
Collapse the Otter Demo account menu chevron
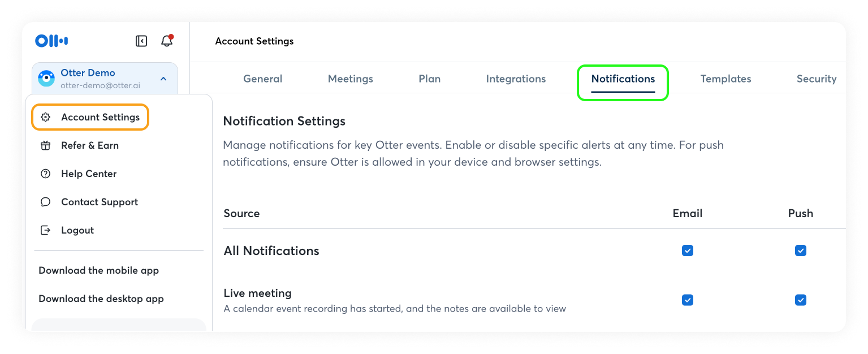pos(163,79)
